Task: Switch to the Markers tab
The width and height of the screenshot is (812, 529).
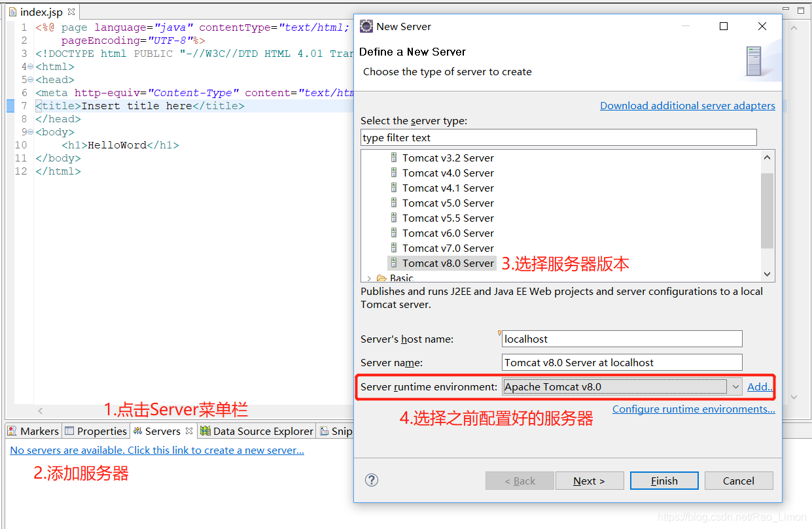Action: click(x=33, y=431)
